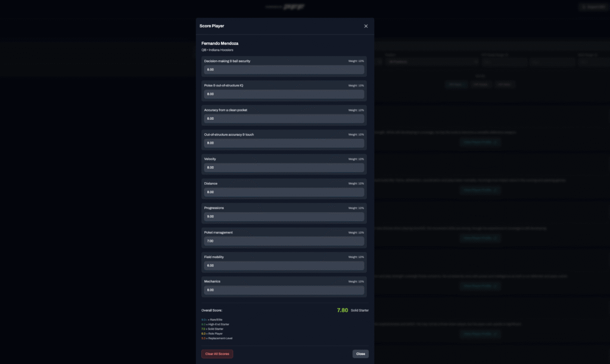Close the Score Player dialog with X
The image size is (610, 364).
[x=366, y=26]
